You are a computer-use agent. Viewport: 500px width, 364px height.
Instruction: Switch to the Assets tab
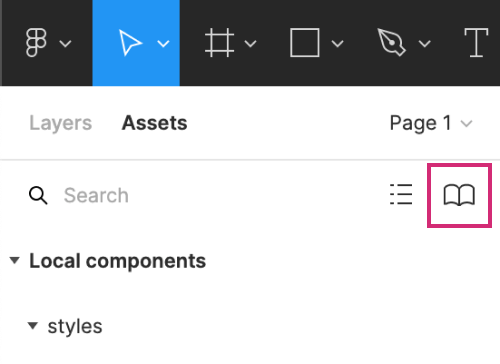[154, 123]
